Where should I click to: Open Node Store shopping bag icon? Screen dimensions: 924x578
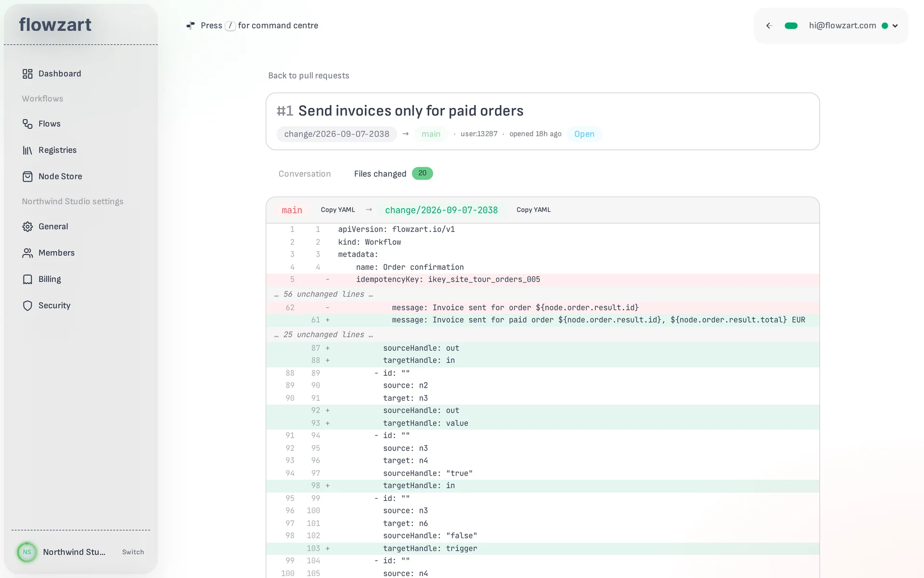[27, 176]
